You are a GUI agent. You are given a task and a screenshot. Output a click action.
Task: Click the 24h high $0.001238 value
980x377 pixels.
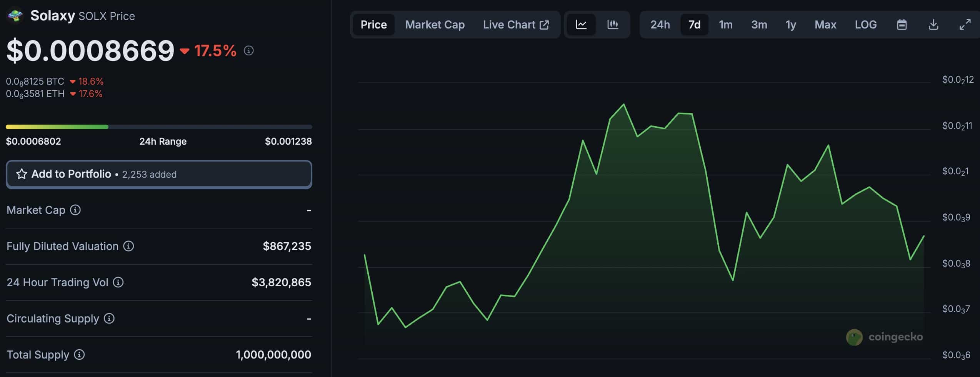(288, 141)
